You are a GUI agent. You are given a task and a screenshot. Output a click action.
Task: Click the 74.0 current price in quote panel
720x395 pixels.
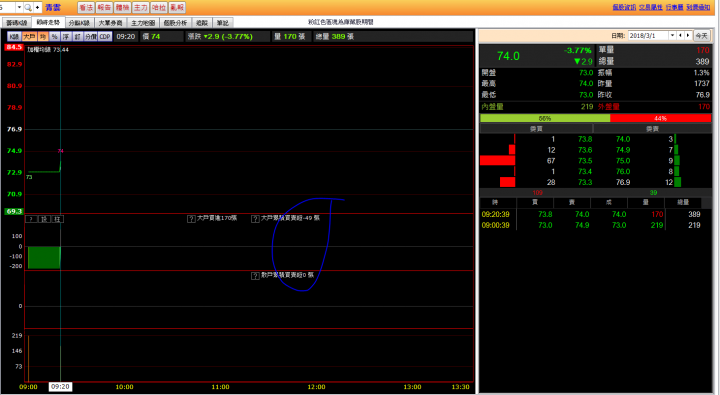point(508,56)
